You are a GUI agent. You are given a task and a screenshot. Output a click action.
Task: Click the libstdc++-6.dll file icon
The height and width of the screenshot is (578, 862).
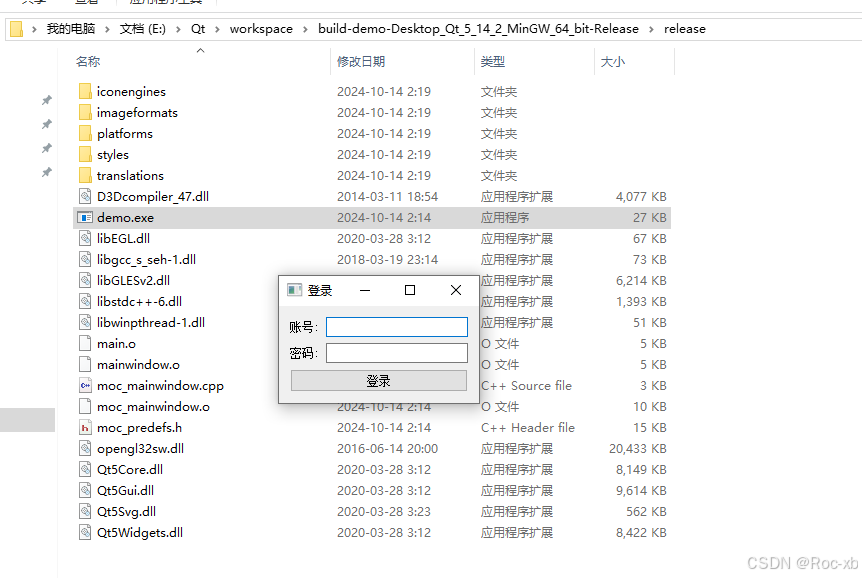click(85, 301)
